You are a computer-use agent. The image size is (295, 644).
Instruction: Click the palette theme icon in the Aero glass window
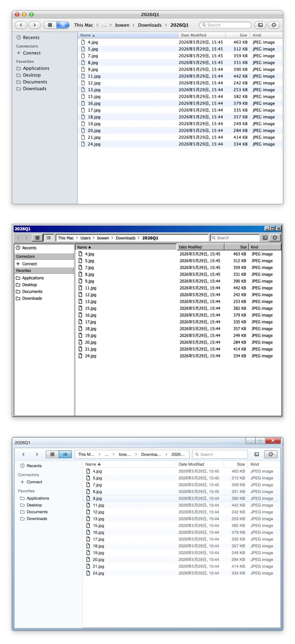pyautogui.click(x=271, y=454)
